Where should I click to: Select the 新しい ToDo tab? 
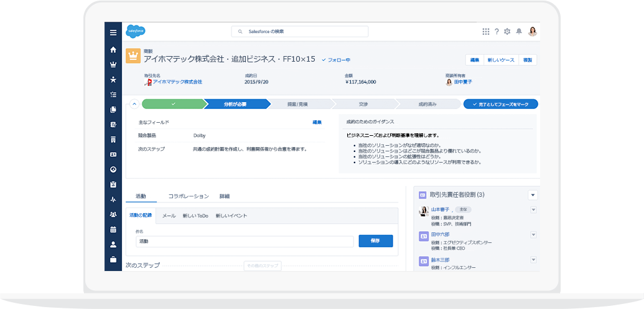click(x=195, y=216)
